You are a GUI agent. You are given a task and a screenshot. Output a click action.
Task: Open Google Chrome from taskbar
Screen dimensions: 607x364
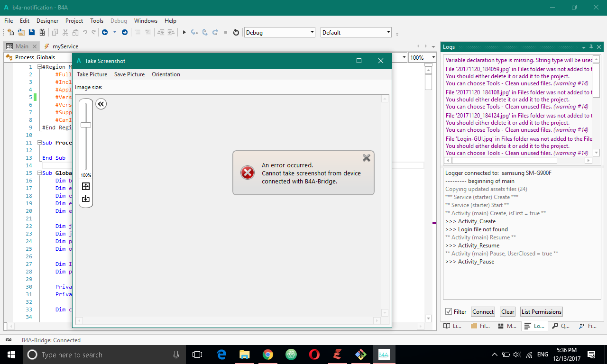(268, 355)
